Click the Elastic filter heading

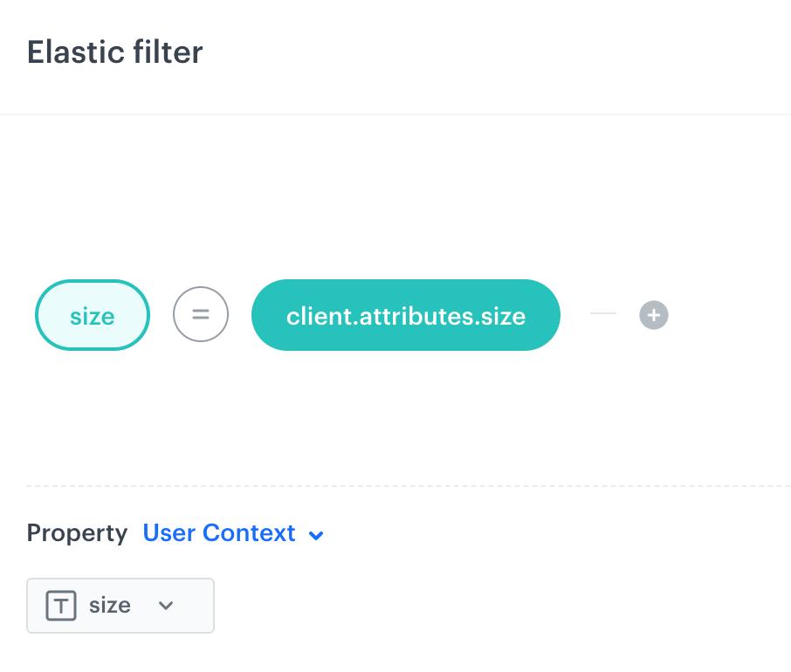tap(114, 52)
